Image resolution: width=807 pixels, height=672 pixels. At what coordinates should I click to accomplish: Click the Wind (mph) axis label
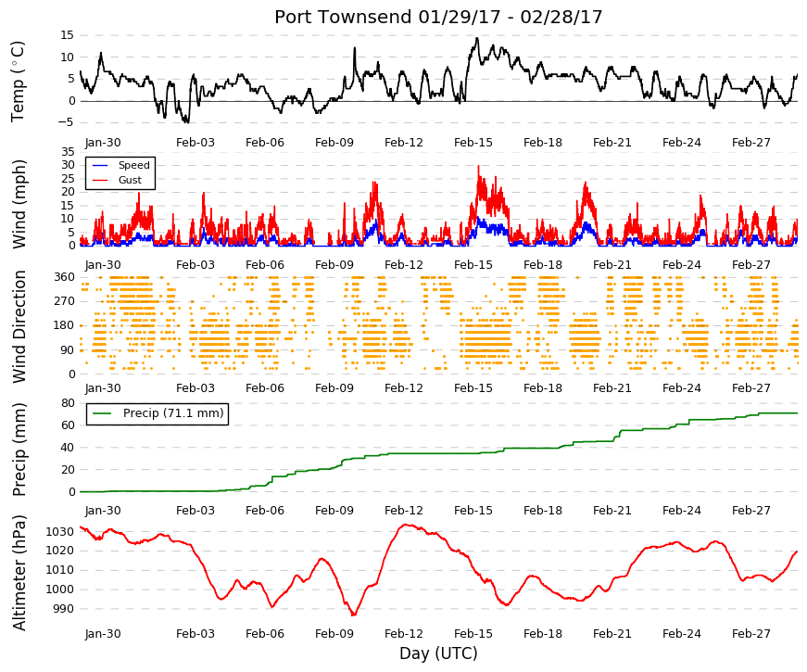(19, 204)
